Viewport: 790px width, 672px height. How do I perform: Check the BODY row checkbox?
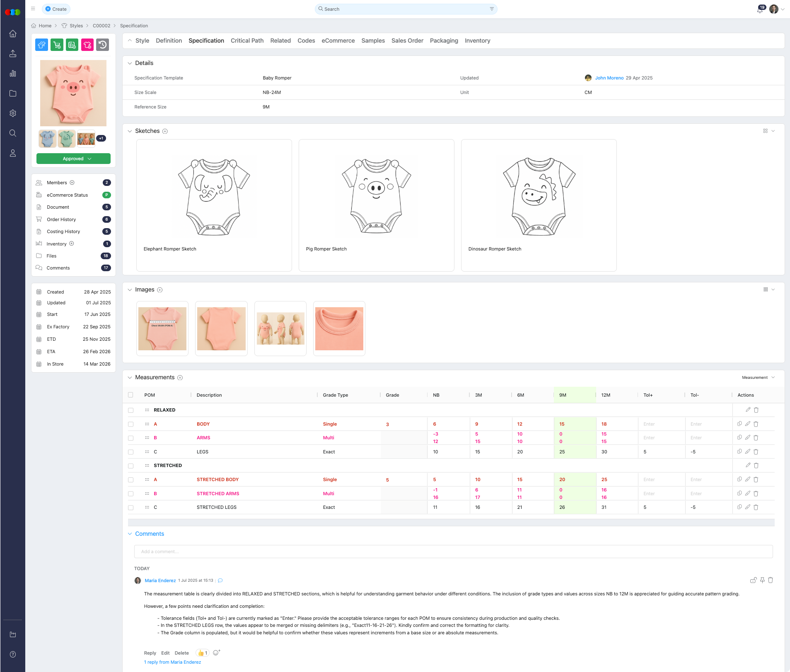click(131, 424)
